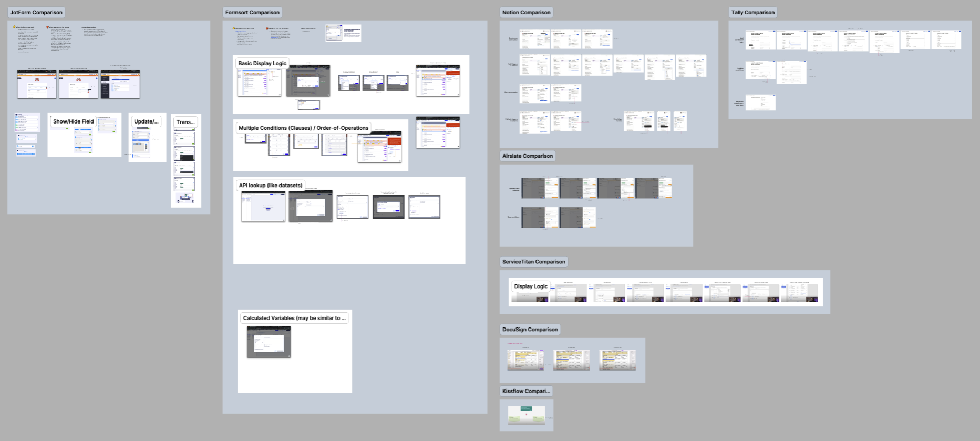
Task: Select the "Formsort Comparison" section label
Action: click(x=252, y=13)
